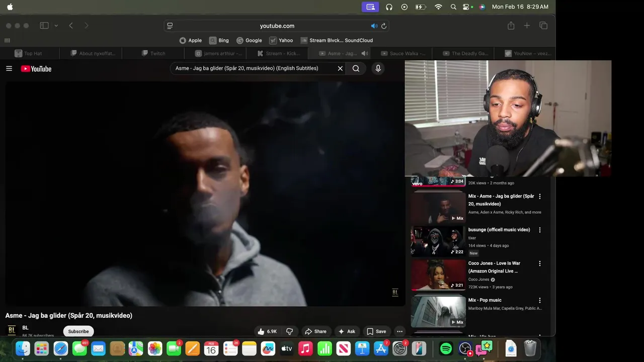Show the Safari tab overview

pyautogui.click(x=543, y=26)
